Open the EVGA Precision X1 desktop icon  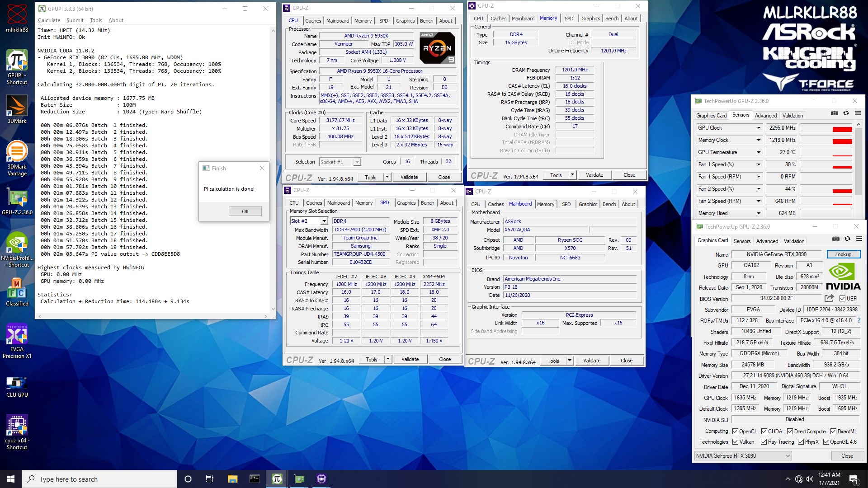17,341
